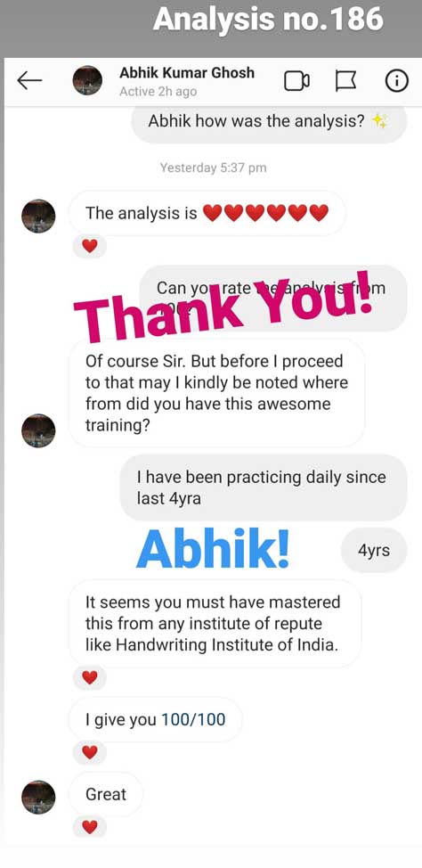Screen dimensions: 422x868
Task: Select the '4yrs' message bubble
Action: click(x=374, y=550)
